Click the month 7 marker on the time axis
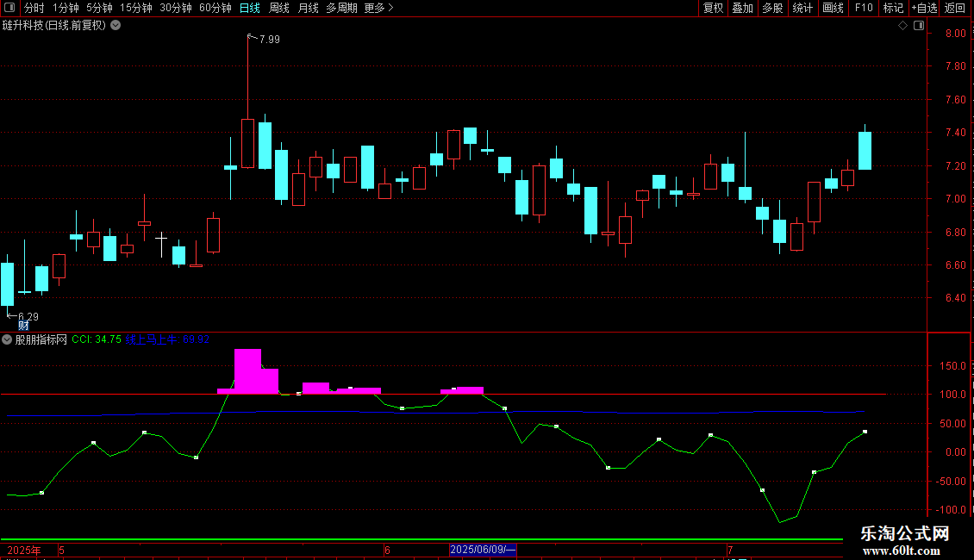The image size is (974, 560). (x=730, y=550)
